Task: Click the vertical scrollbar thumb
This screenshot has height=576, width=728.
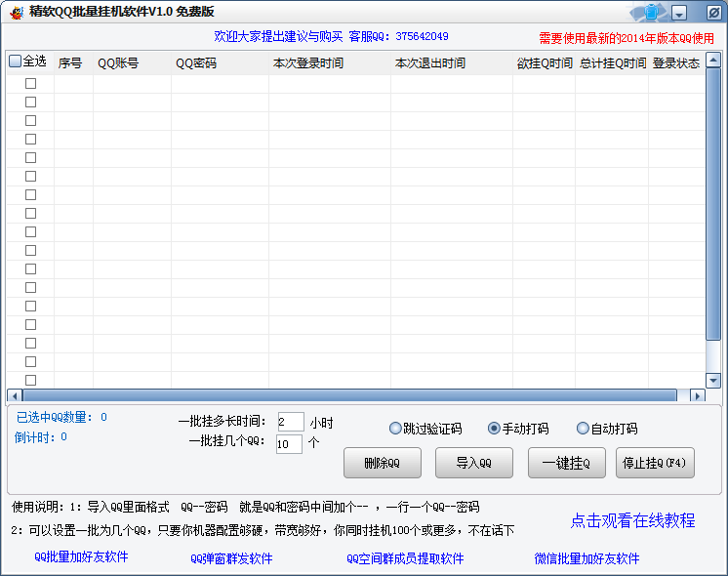Action: (x=712, y=204)
